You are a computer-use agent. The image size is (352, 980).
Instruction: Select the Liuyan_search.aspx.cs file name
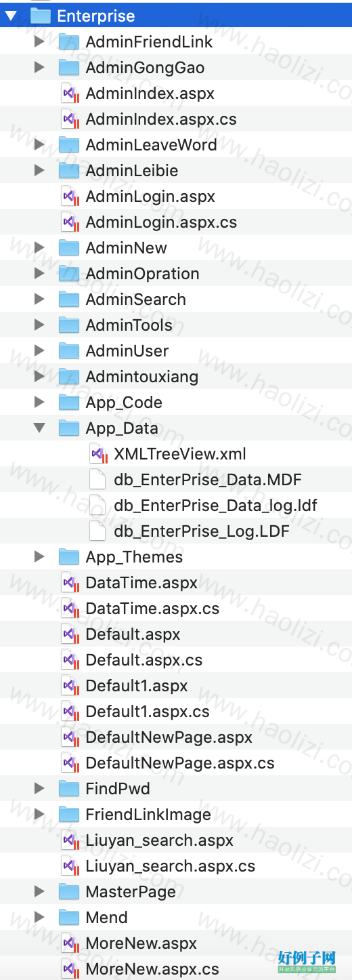point(171,866)
